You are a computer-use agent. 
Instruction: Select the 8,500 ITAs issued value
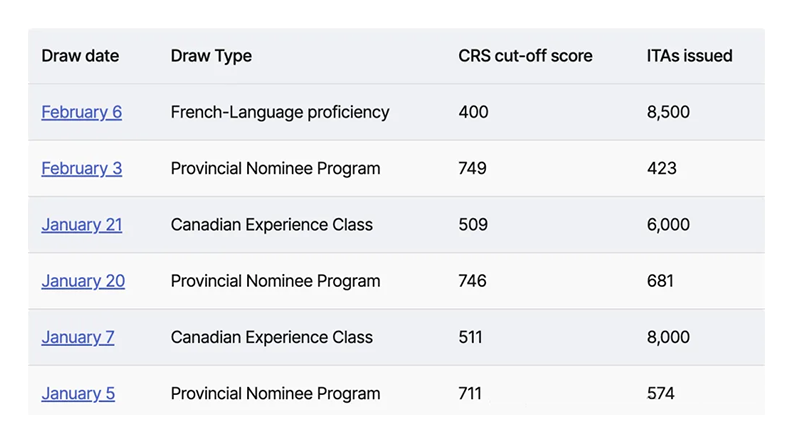668,112
